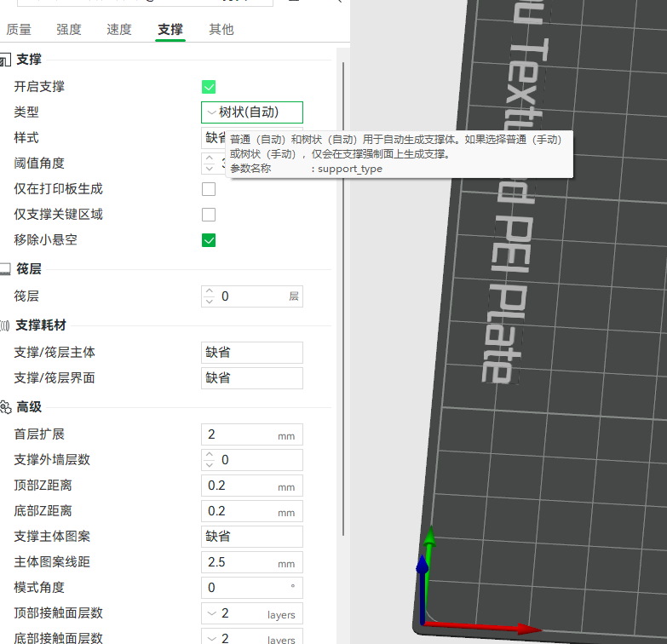Viewport: 667px width, 644px height.
Task: Open 底部接触面层数 dropdown arrow
Action: click(211, 639)
